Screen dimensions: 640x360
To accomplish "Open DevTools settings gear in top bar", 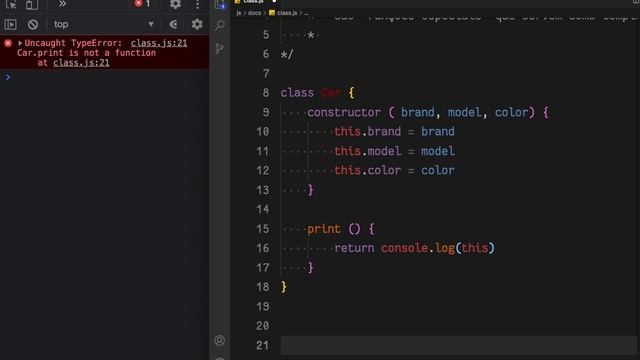I will pos(176,4).
